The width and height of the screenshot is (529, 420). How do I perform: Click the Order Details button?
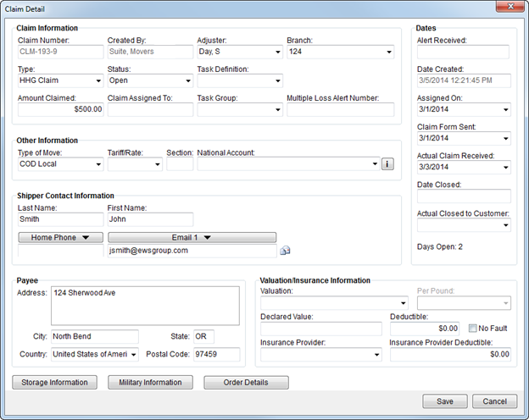tap(246, 383)
